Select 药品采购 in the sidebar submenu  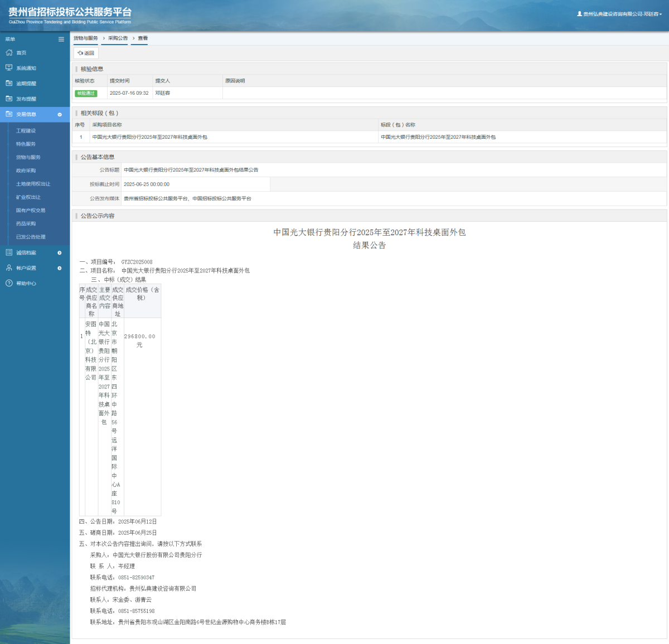[x=26, y=223]
